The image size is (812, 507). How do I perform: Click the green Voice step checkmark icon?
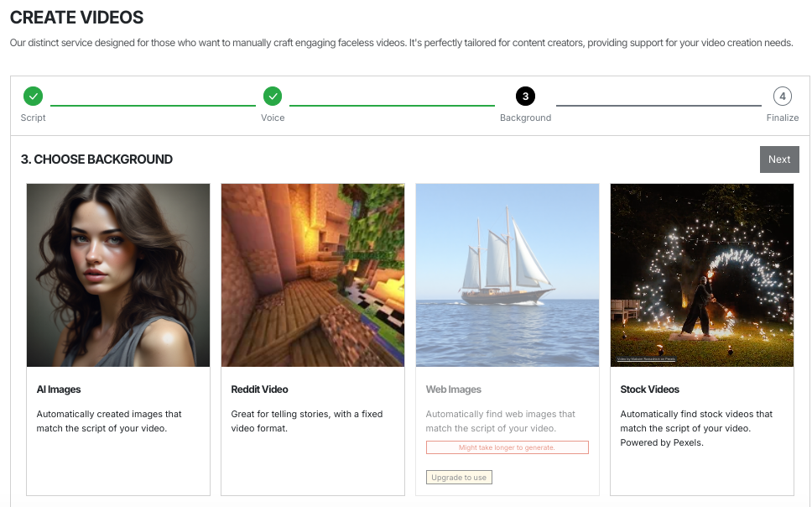pos(273,97)
